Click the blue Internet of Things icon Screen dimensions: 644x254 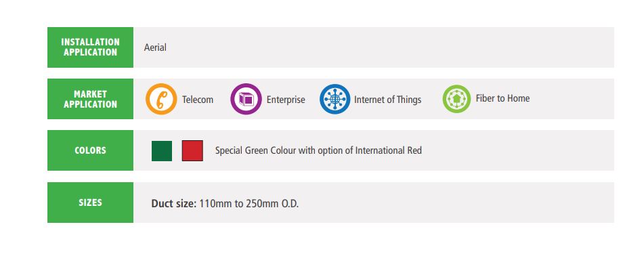tap(335, 99)
